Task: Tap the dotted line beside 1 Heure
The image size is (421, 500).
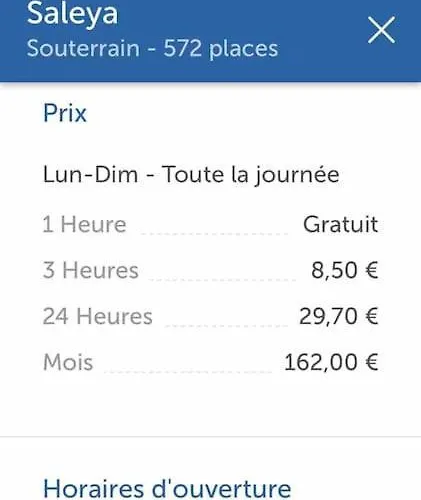Action: (x=215, y=234)
